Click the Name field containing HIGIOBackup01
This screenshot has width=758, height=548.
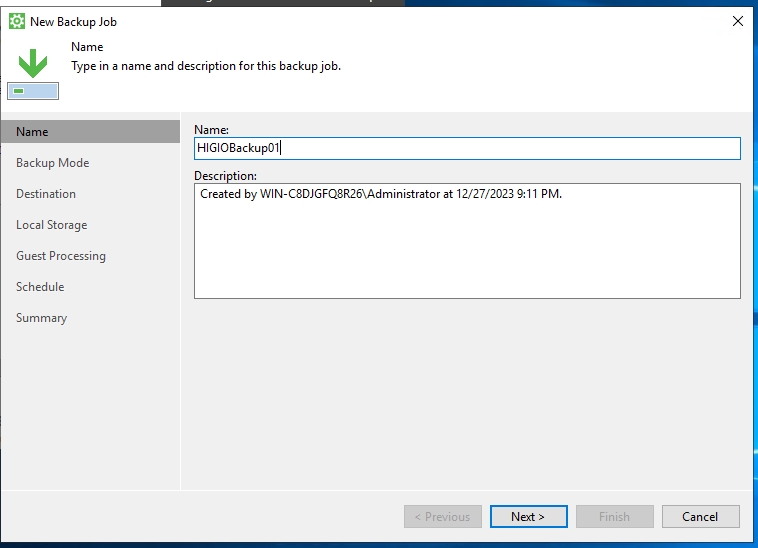(x=467, y=149)
